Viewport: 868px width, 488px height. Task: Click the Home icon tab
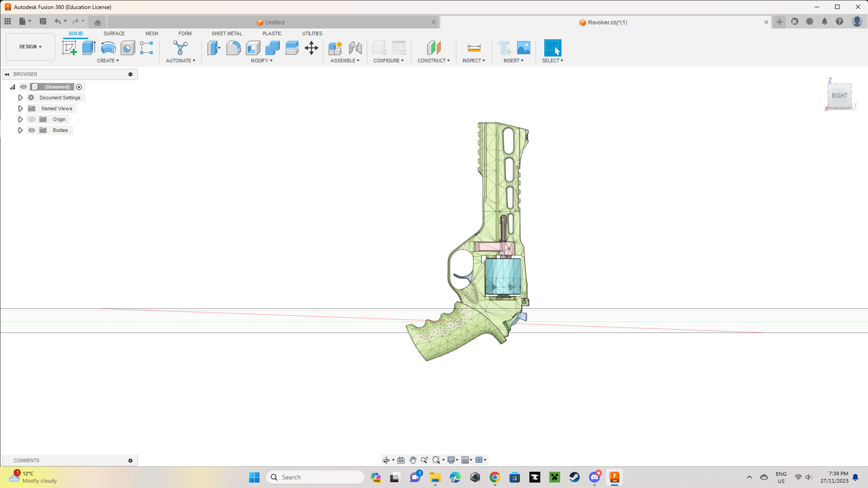point(98,22)
